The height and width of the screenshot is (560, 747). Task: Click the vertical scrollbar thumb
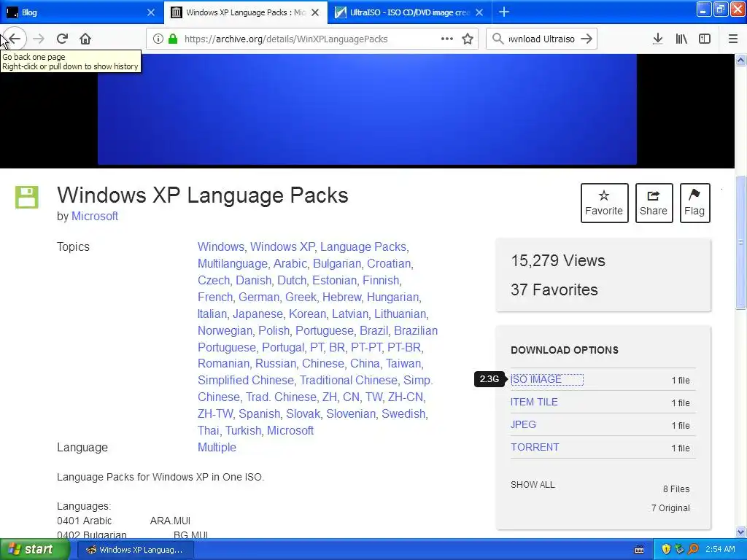click(x=741, y=243)
